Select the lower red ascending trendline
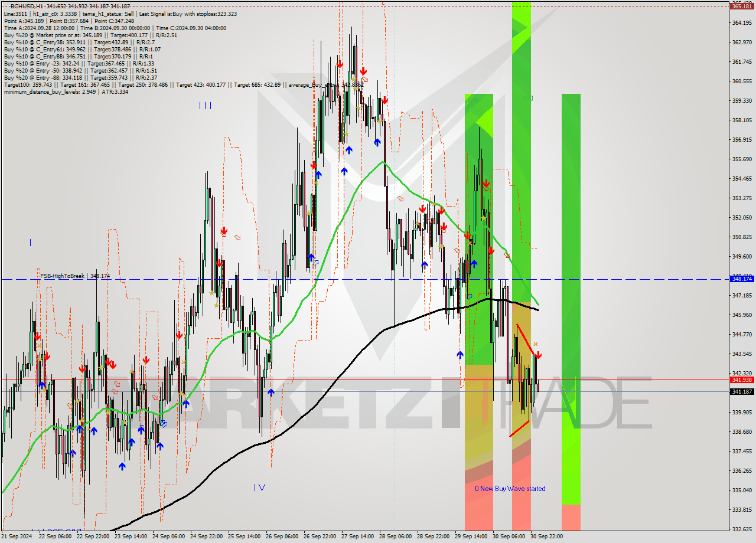 coord(520,428)
